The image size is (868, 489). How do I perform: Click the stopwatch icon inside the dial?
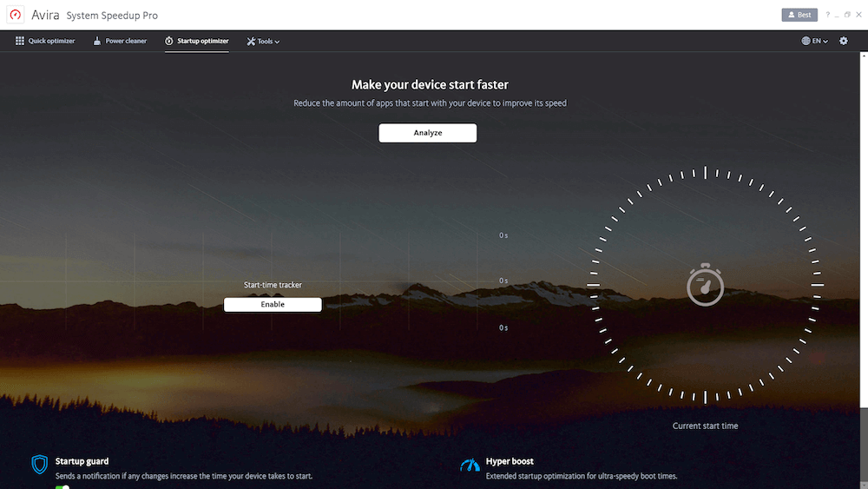(x=705, y=285)
